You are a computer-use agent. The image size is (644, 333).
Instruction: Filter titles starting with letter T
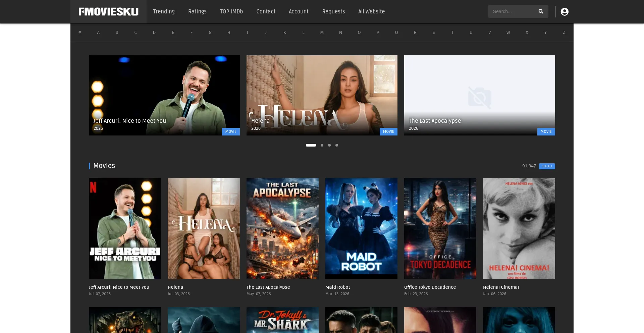click(452, 33)
